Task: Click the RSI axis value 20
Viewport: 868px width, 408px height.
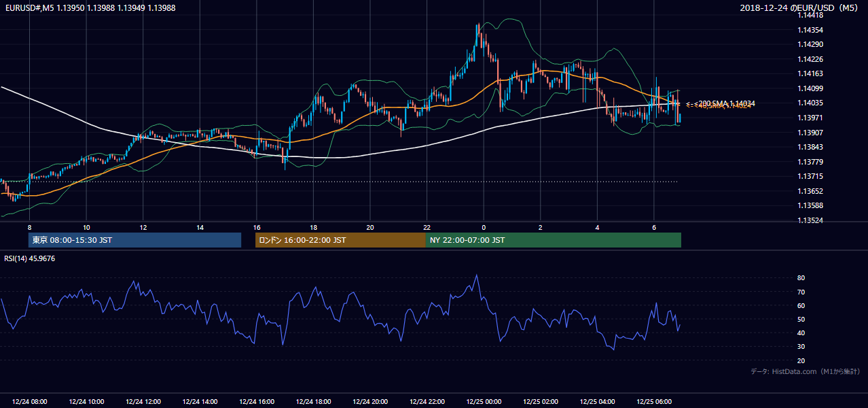Action: point(801,360)
